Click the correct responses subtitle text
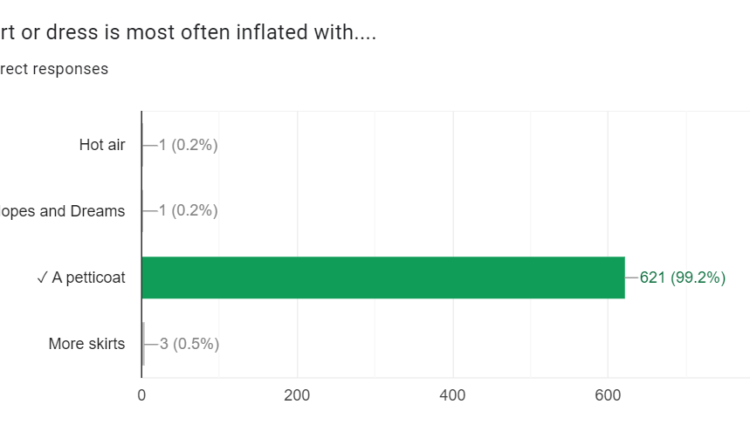Viewport: 750px width, 425px height. click(x=54, y=69)
